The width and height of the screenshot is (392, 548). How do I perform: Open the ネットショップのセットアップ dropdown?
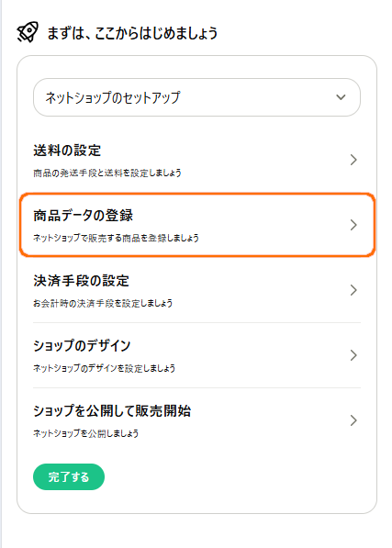coord(196,97)
